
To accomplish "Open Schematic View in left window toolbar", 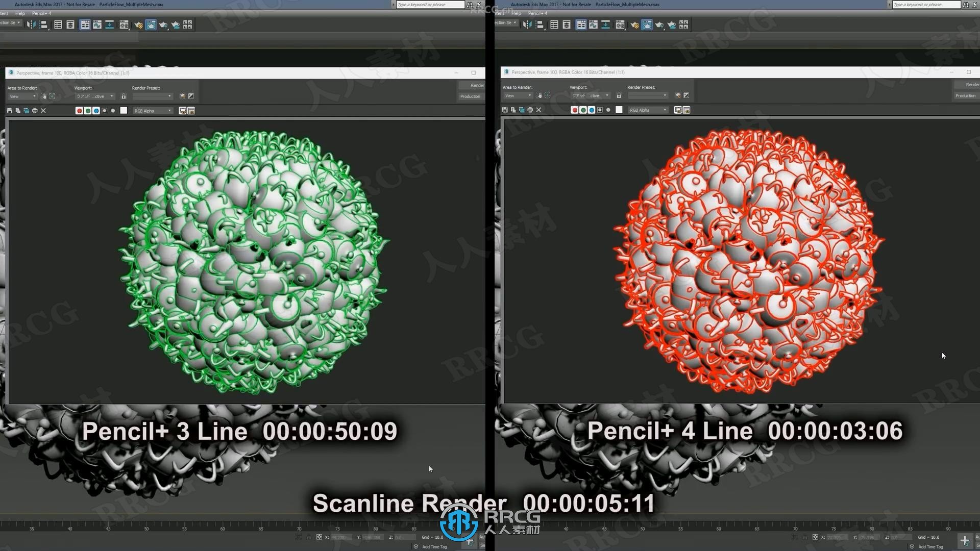I will pyautogui.click(x=109, y=24).
